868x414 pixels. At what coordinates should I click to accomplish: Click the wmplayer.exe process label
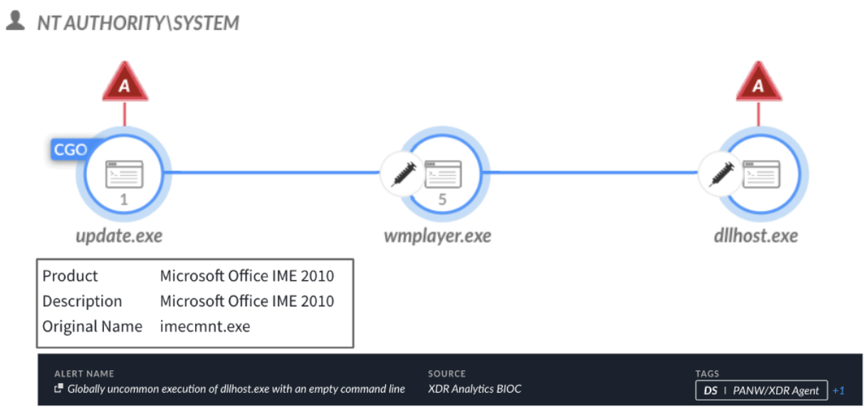(437, 236)
